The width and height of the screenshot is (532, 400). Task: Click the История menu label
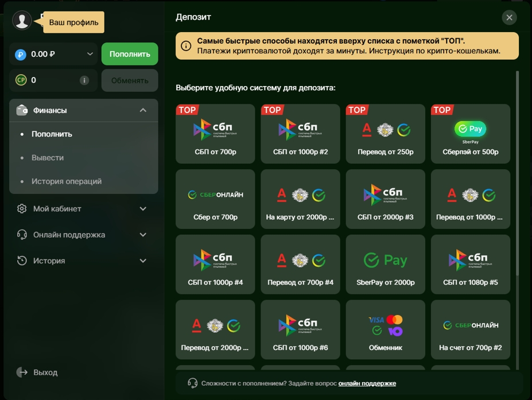(49, 261)
